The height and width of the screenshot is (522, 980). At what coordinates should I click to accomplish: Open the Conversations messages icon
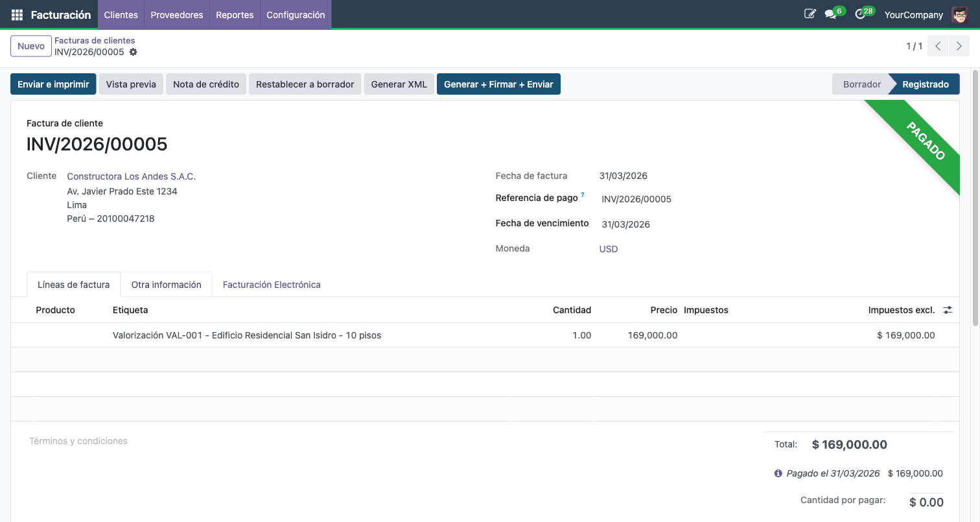832,13
